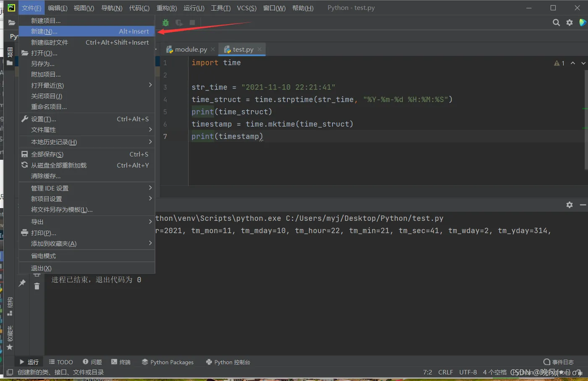Click the colorful JetBrains icon at top right
588x381 pixels.
pyautogui.click(x=583, y=23)
